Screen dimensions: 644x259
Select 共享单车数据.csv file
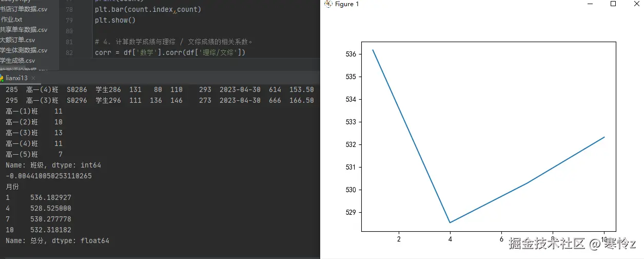click(x=24, y=30)
